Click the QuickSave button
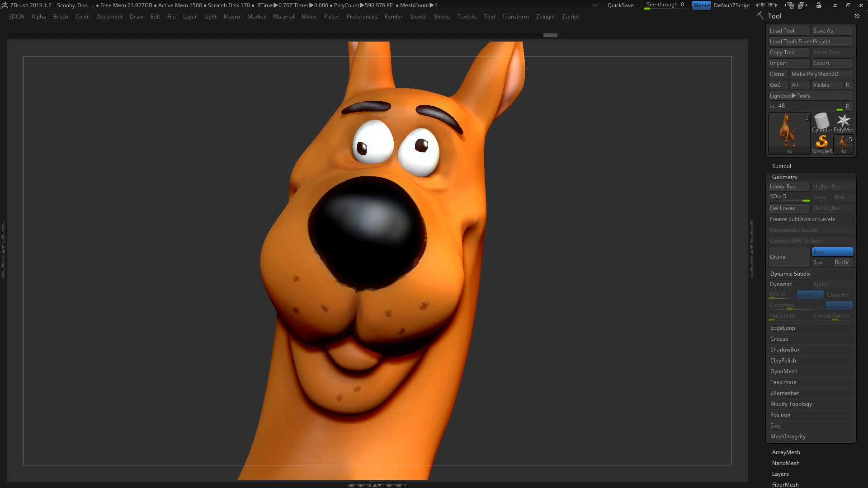The height and width of the screenshot is (488, 868). pyautogui.click(x=620, y=5)
